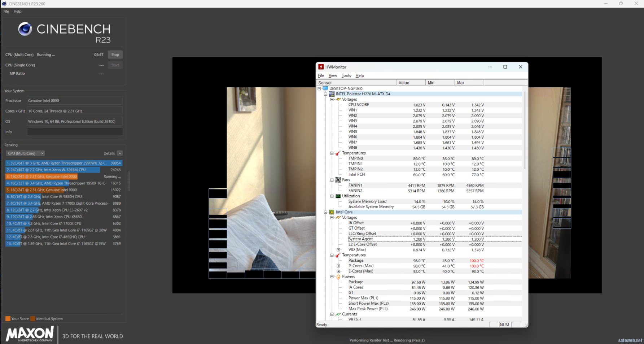
Task: Click the Maxon logo
Action: click(x=30, y=334)
